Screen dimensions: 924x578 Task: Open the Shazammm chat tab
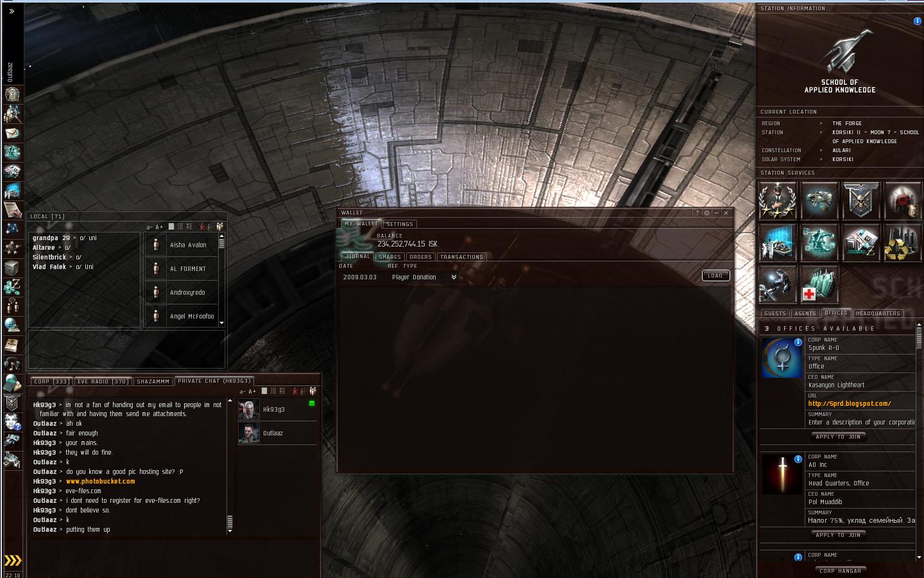coord(153,381)
